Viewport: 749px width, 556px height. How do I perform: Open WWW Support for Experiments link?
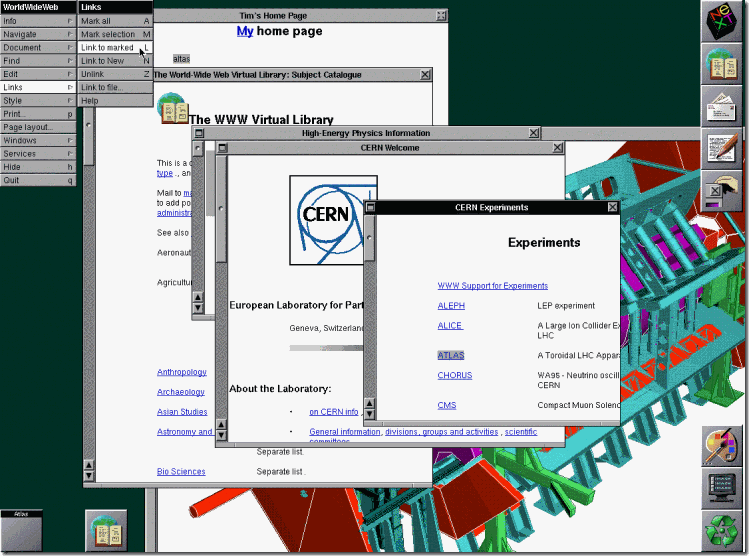point(492,286)
